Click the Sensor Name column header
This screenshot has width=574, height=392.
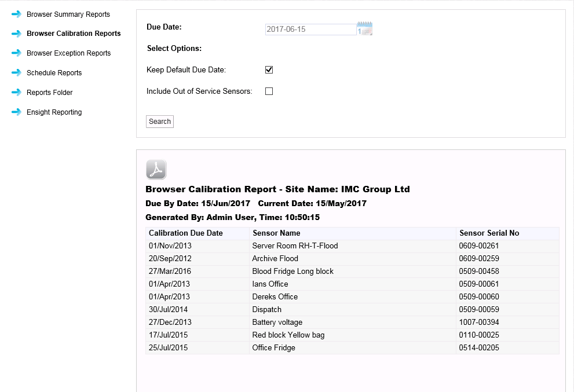point(276,233)
